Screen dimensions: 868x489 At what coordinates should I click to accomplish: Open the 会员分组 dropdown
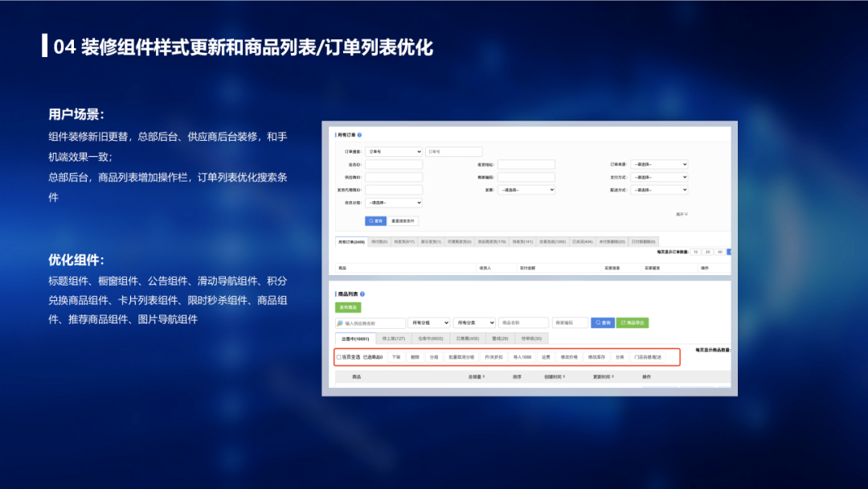(x=393, y=203)
